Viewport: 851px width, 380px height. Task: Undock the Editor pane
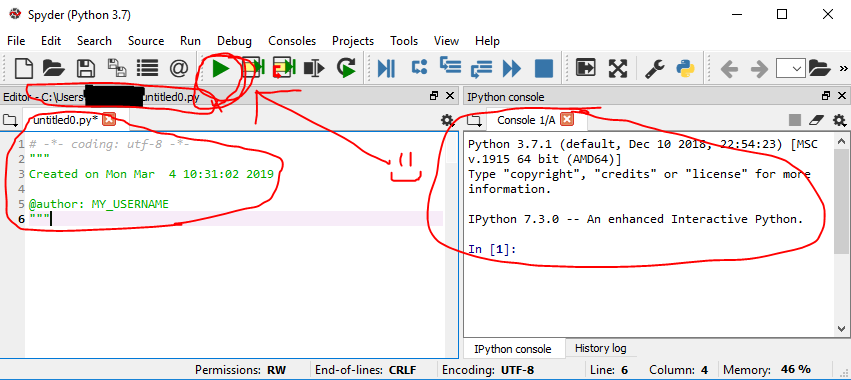point(434,96)
